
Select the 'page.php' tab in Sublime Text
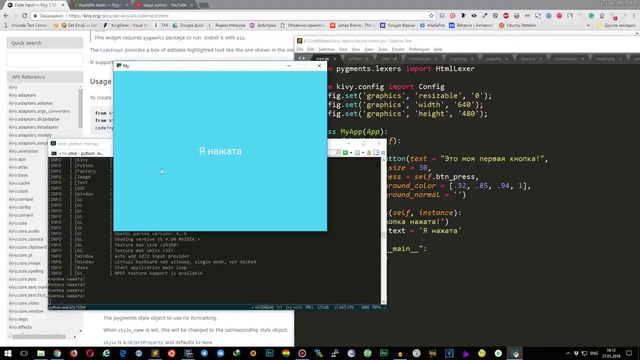pyautogui.click(x=493, y=59)
